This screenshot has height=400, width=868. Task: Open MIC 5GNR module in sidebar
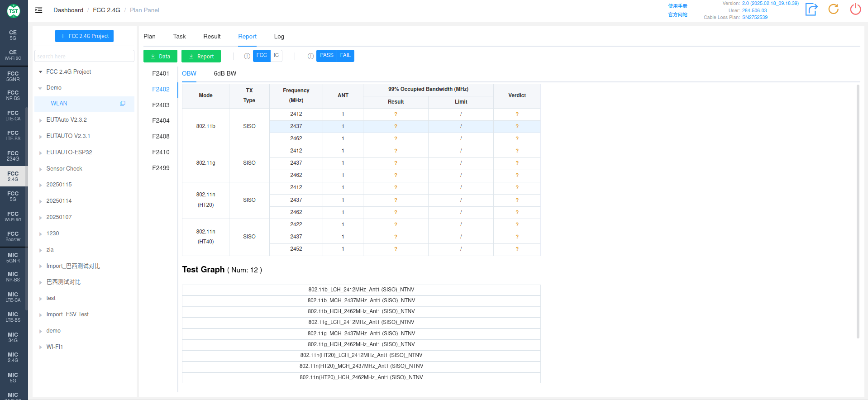click(x=13, y=258)
